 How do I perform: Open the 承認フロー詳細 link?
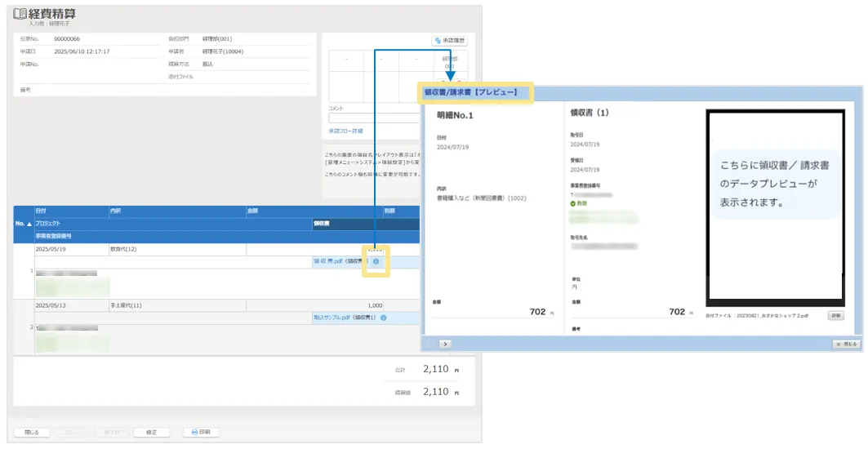345,131
